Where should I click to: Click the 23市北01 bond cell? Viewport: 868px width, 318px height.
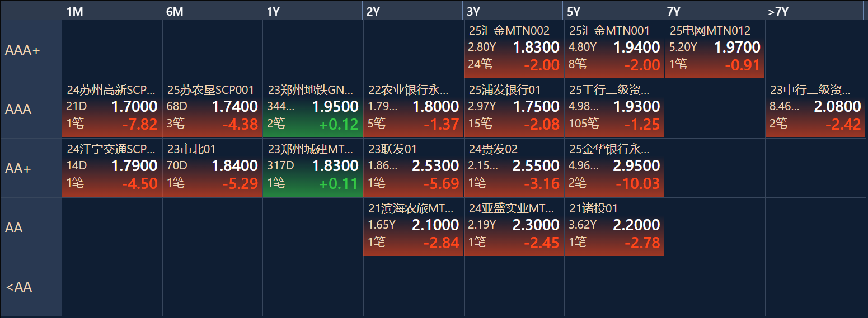[x=212, y=168]
